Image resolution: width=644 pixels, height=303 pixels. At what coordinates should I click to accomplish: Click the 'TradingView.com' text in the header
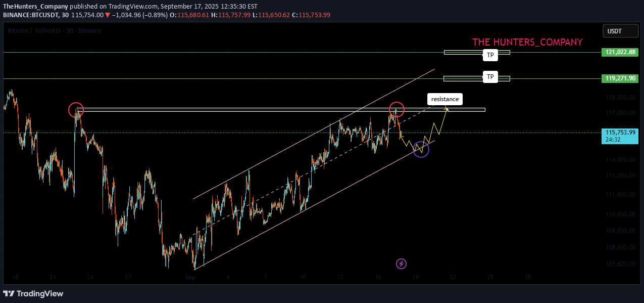[x=133, y=7]
